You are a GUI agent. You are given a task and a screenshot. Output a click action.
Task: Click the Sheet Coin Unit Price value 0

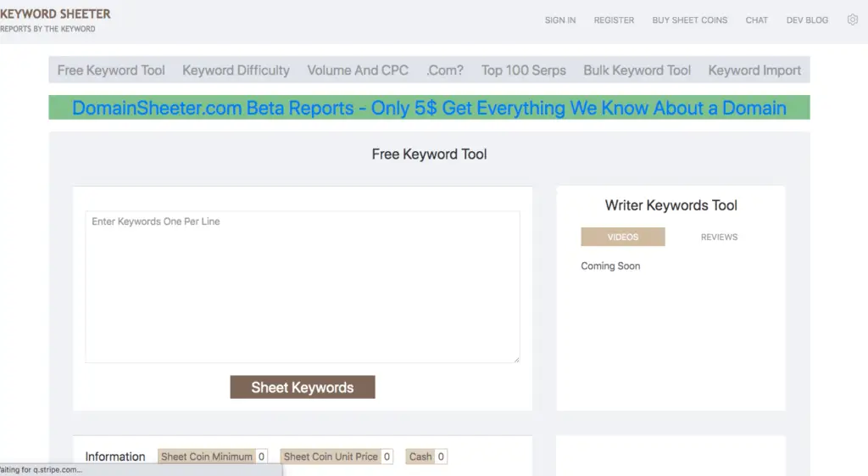[387, 456]
